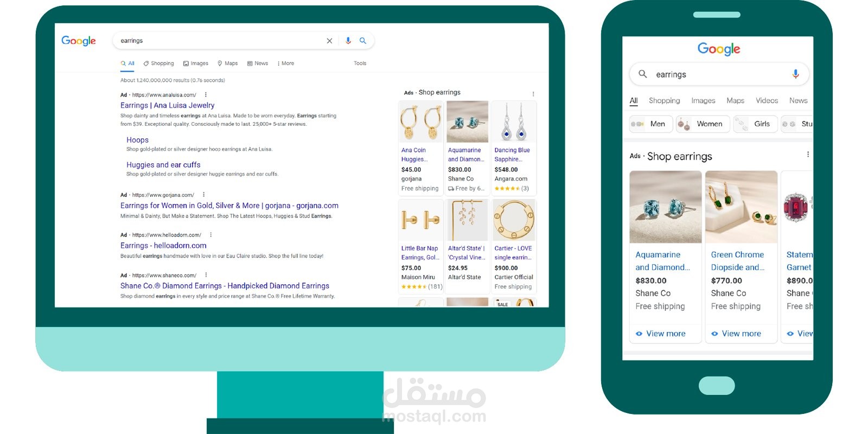Tap the phone Aquamarine earrings product image
This screenshot has width=868, height=434.
[666, 207]
